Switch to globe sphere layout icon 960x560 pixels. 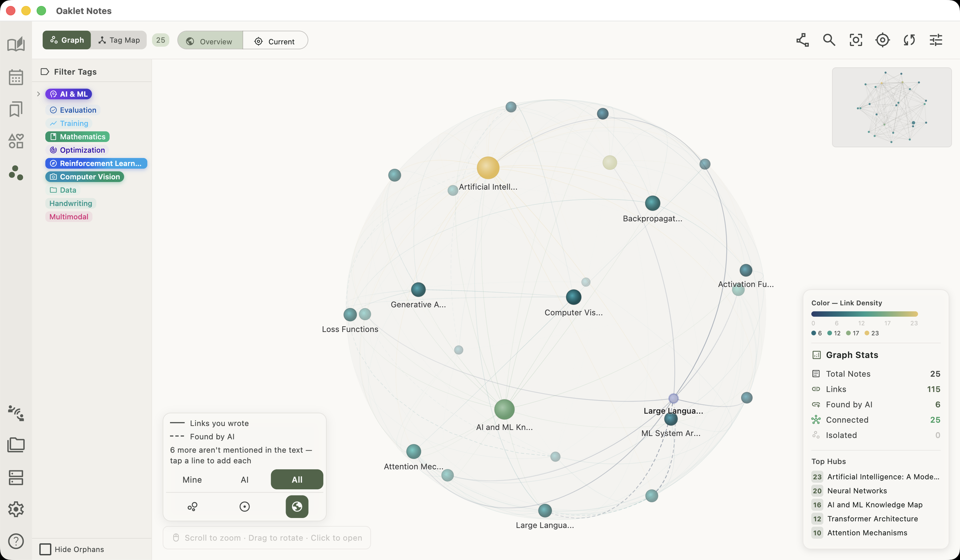[x=297, y=507]
